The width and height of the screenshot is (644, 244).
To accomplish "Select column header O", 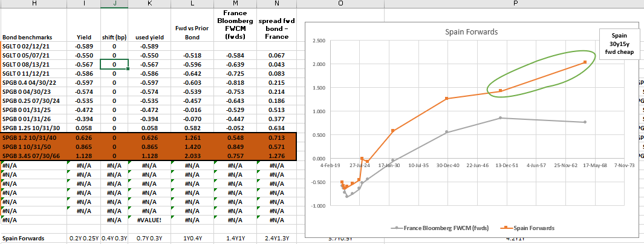I will 340,3.
